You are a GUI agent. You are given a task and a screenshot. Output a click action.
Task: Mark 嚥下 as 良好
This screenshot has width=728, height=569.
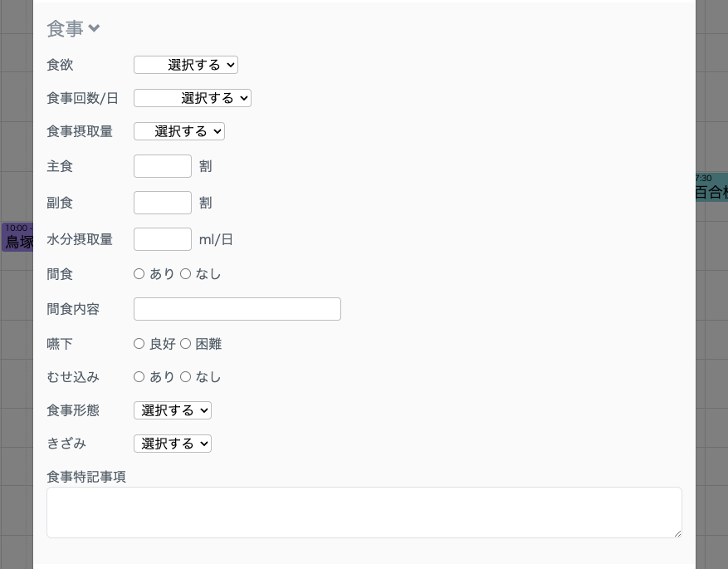pos(139,343)
